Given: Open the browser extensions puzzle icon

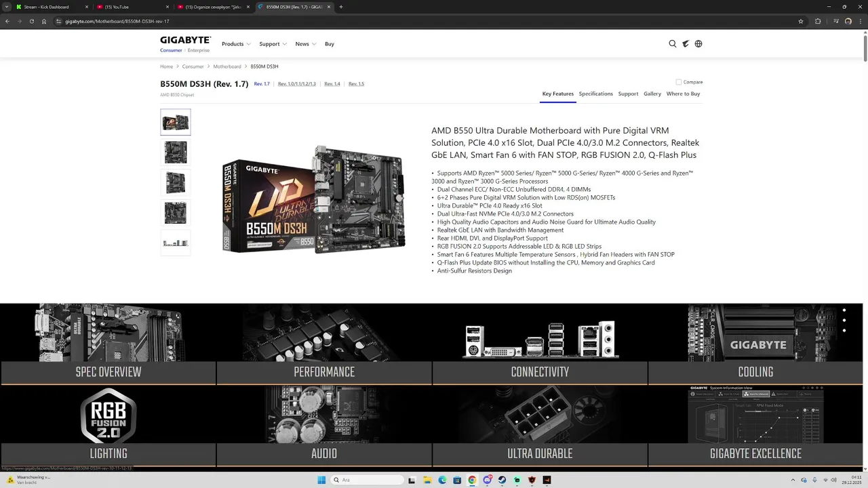Looking at the screenshot, I should 818,21.
